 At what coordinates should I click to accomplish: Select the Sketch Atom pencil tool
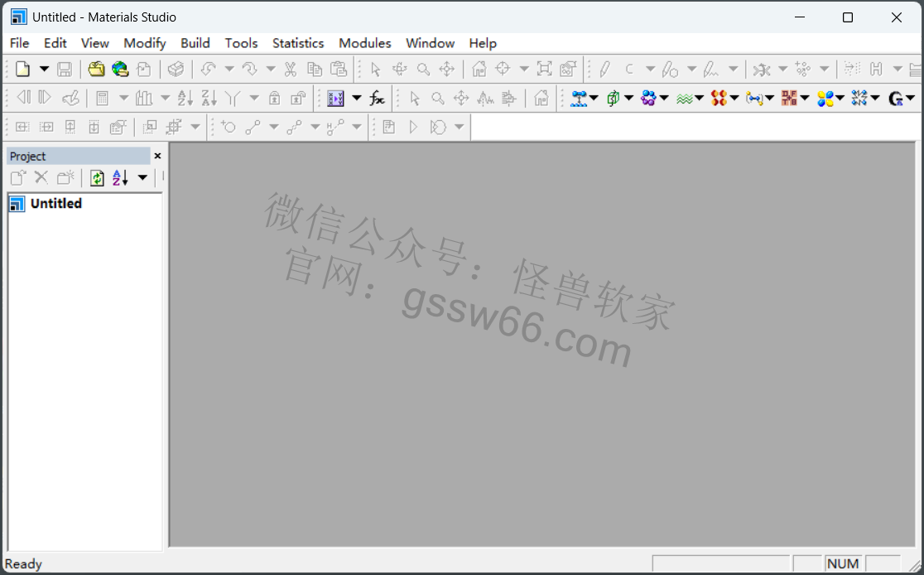pyautogui.click(x=604, y=69)
